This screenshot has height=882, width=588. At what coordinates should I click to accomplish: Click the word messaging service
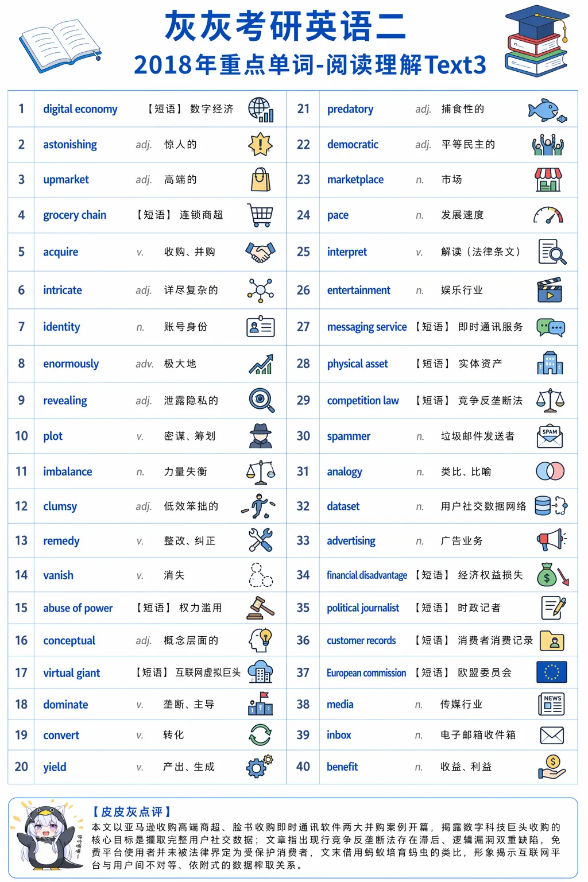(367, 327)
